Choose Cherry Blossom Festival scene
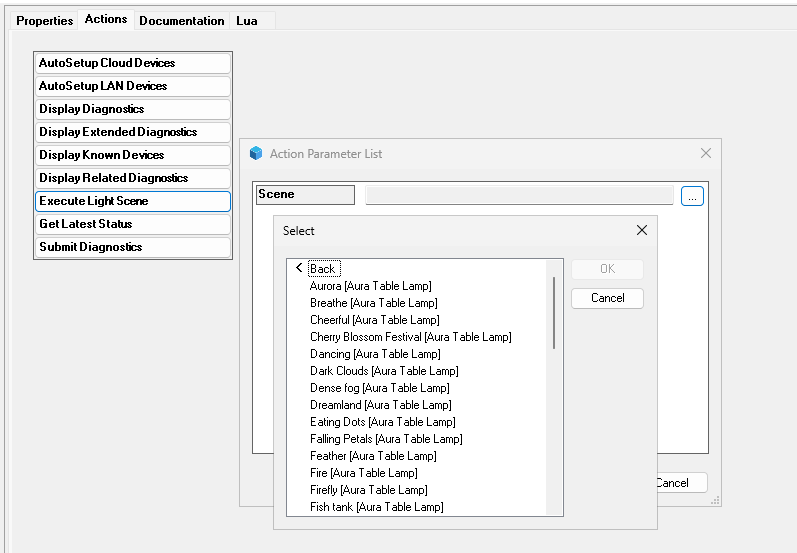797x553 pixels. tap(410, 337)
